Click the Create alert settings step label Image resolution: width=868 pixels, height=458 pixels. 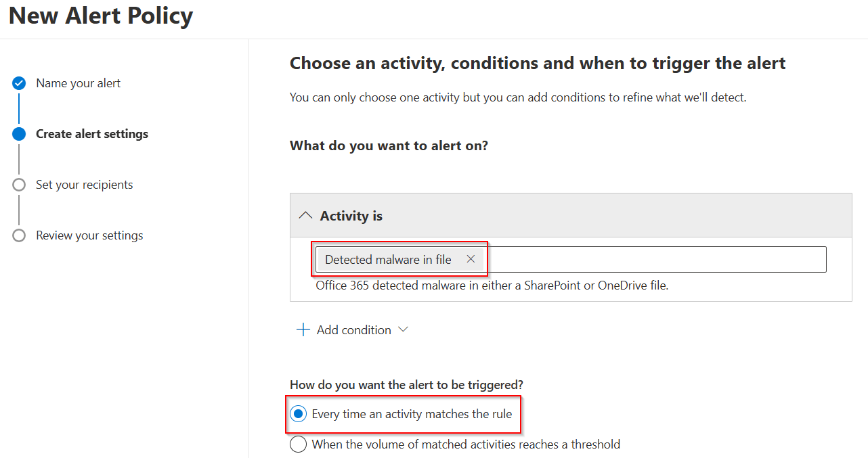point(92,133)
